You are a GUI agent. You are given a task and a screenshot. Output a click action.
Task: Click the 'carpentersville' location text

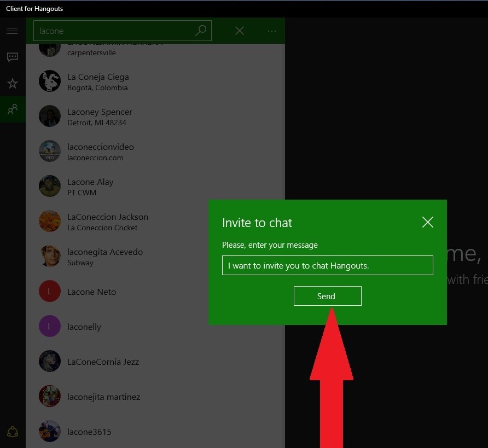point(91,53)
